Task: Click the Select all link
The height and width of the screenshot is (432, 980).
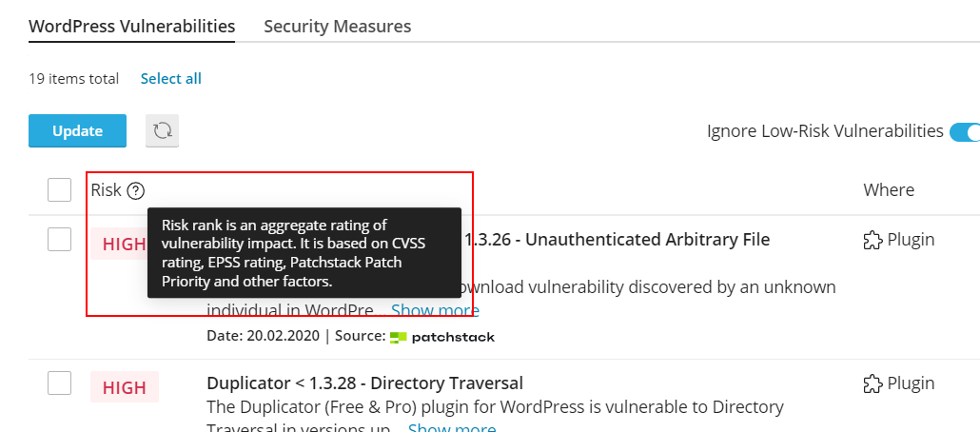Action: (x=171, y=79)
